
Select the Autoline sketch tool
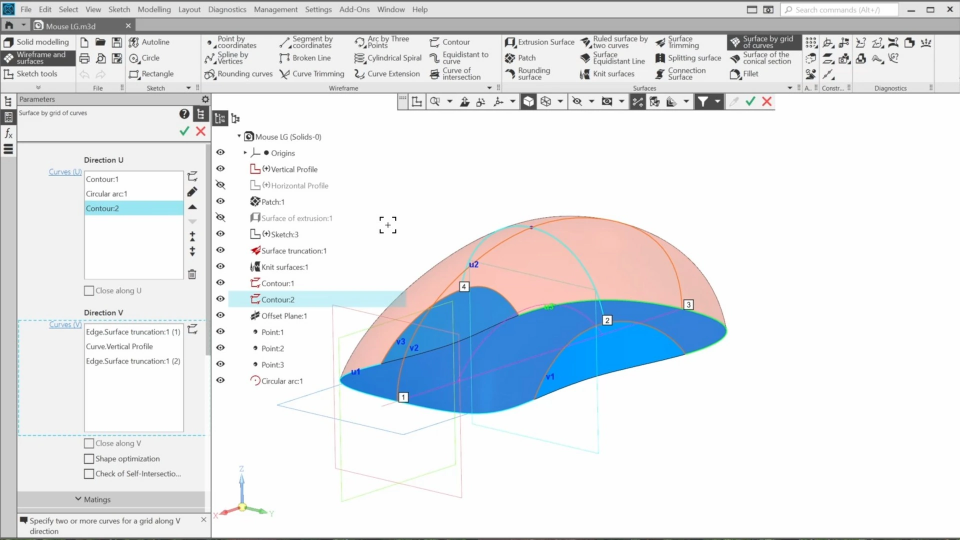tap(148, 42)
